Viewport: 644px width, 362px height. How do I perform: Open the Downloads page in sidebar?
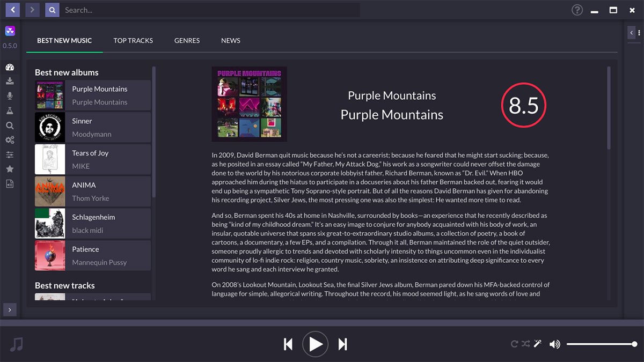[10, 82]
